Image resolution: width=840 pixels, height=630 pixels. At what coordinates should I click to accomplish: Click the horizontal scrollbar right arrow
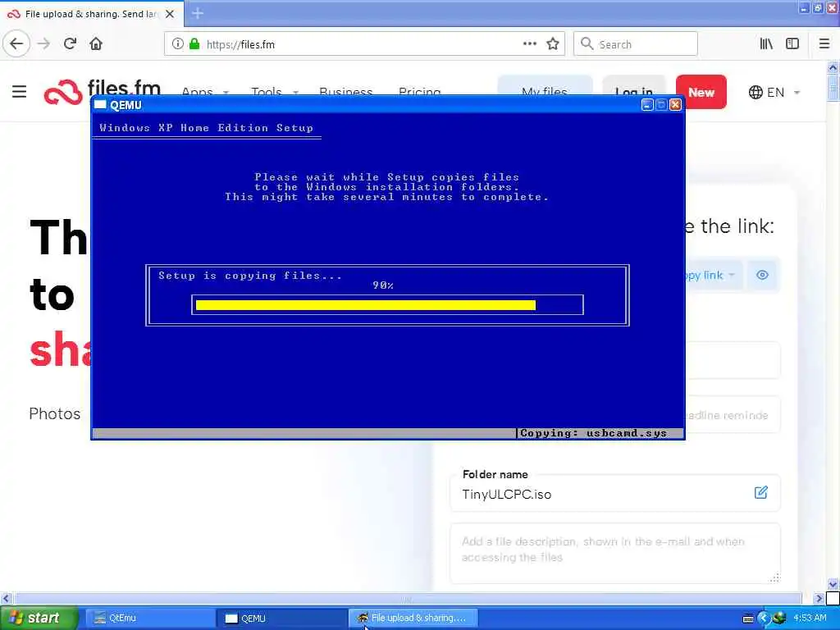click(819, 598)
